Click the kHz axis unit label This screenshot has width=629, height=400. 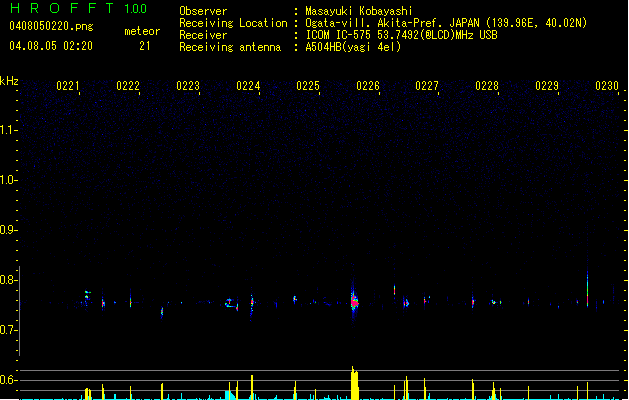coord(9,81)
